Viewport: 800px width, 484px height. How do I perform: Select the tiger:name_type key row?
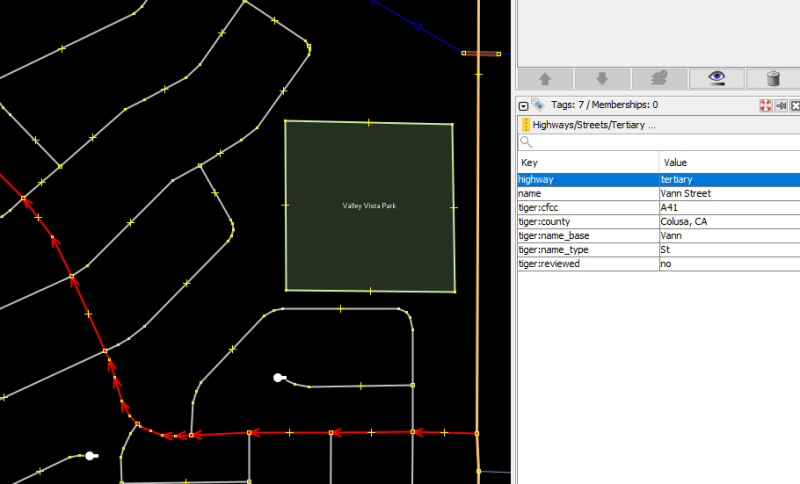(589, 250)
